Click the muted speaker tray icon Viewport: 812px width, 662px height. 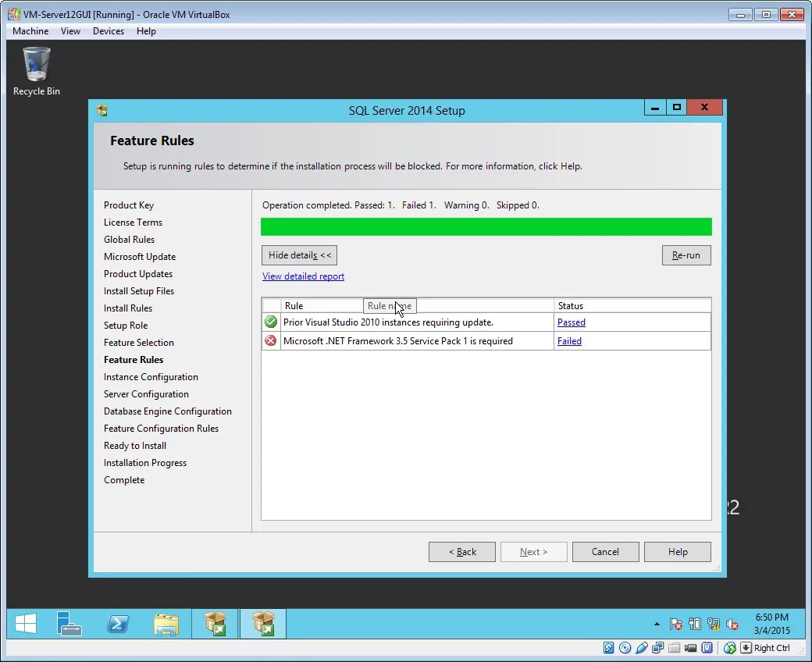point(732,625)
